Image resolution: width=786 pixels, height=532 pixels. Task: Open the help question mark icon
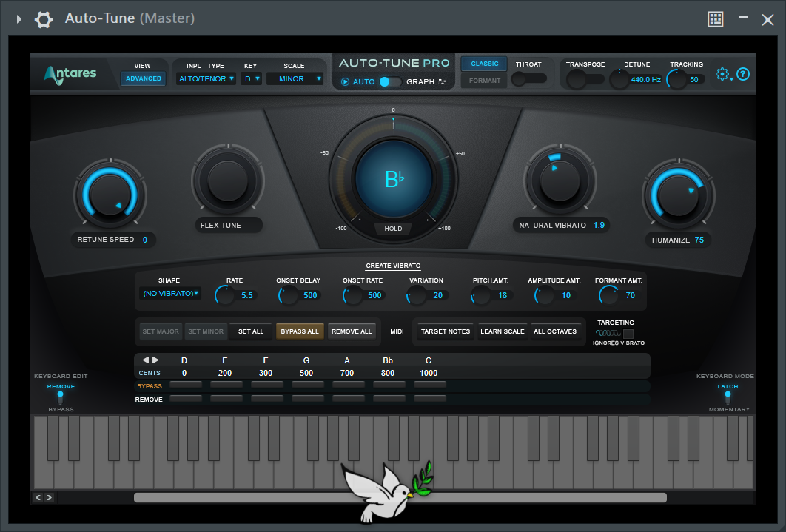743,74
